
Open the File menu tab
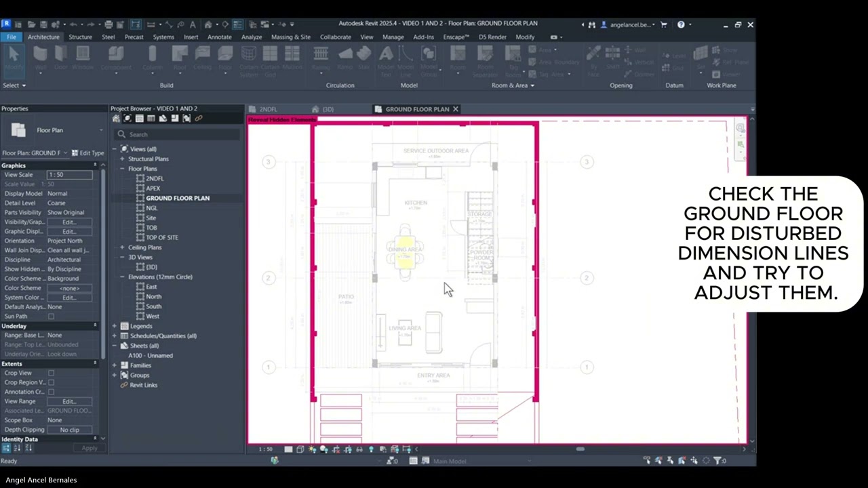pos(12,37)
